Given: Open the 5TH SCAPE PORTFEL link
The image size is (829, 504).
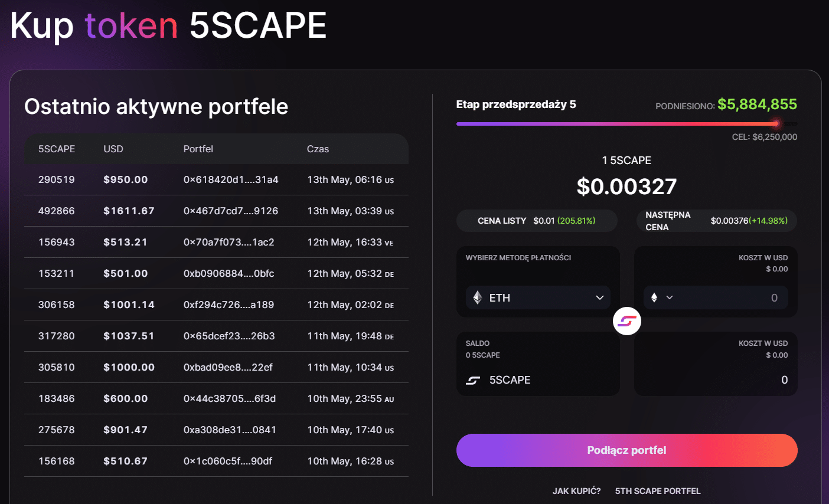Looking at the screenshot, I should 658,491.
